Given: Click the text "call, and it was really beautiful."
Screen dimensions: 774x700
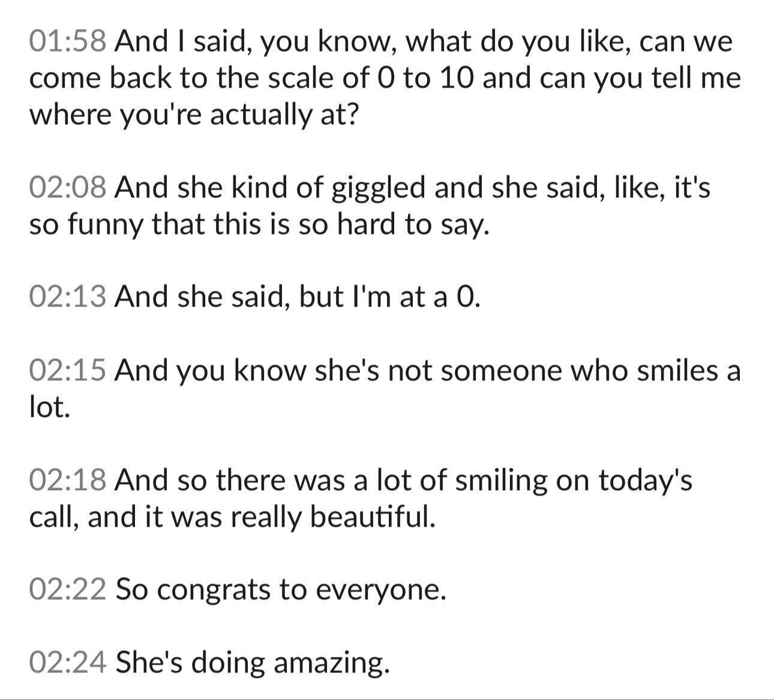Looking at the screenshot, I should (x=232, y=517).
